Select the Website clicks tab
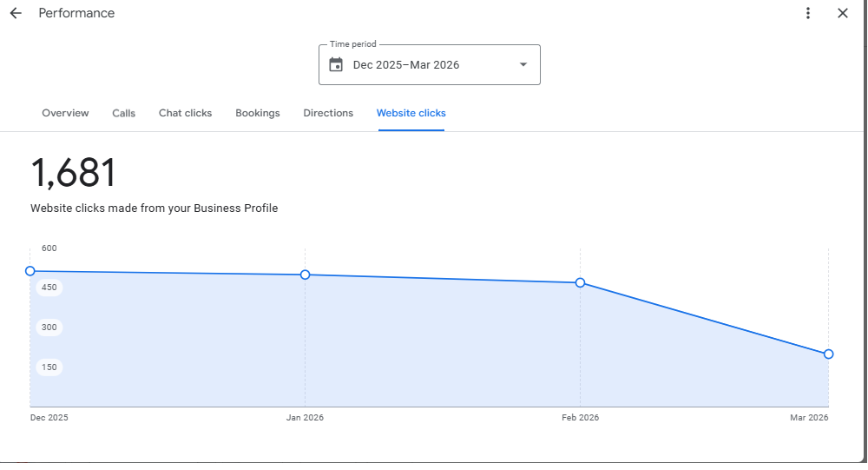This screenshot has height=470, width=868. click(411, 113)
